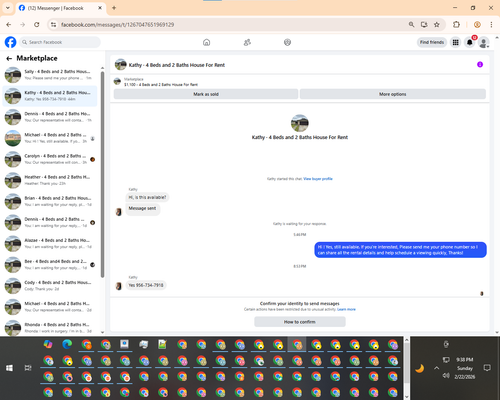Click the listing thumbnail beside $1,100 listing
The height and width of the screenshot is (400, 500).
117,82
